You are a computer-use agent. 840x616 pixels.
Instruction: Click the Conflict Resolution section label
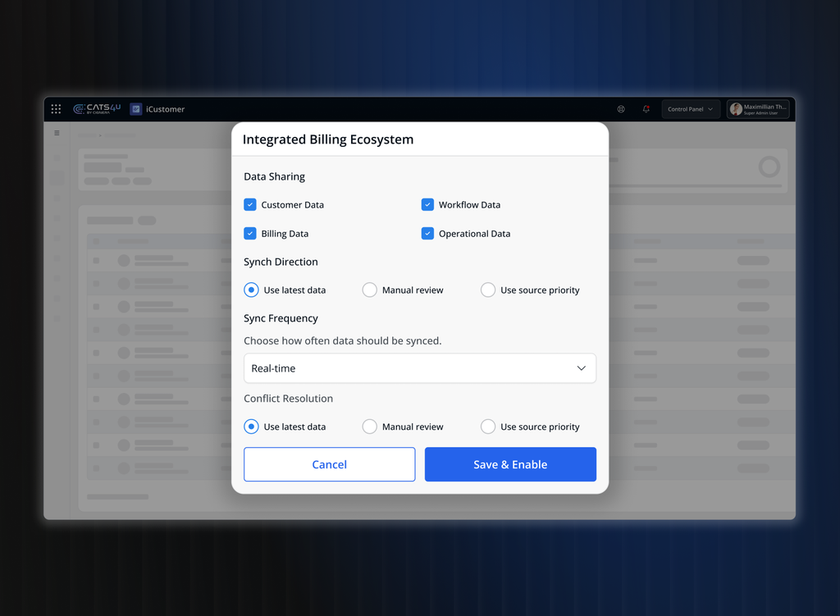point(288,399)
